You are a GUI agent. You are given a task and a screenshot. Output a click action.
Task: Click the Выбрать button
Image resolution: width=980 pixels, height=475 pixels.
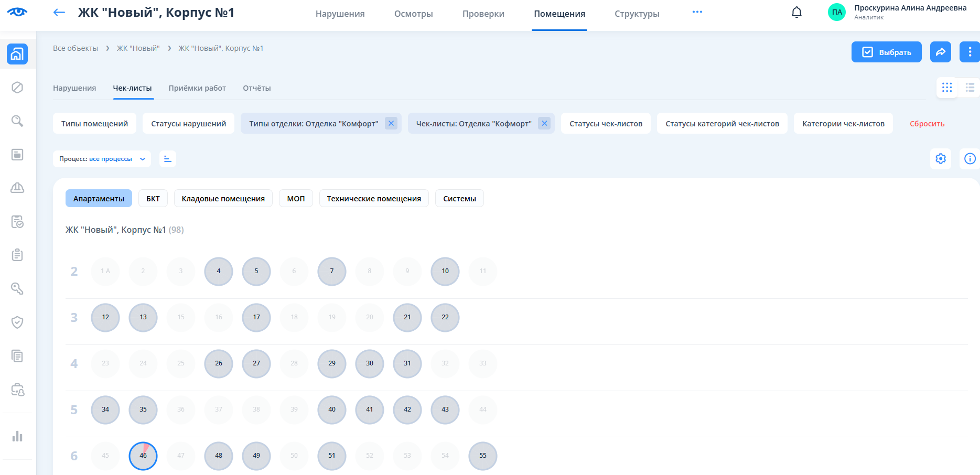pyautogui.click(x=886, y=52)
